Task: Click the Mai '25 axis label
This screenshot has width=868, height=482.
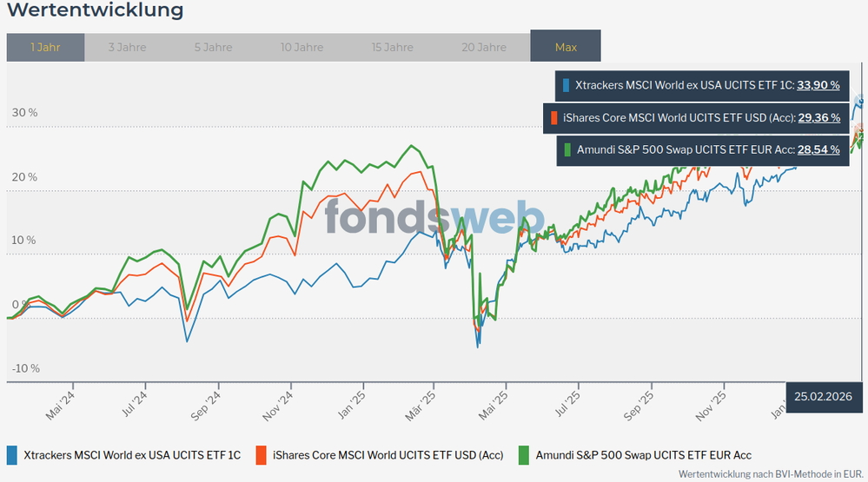Action: click(x=494, y=406)
